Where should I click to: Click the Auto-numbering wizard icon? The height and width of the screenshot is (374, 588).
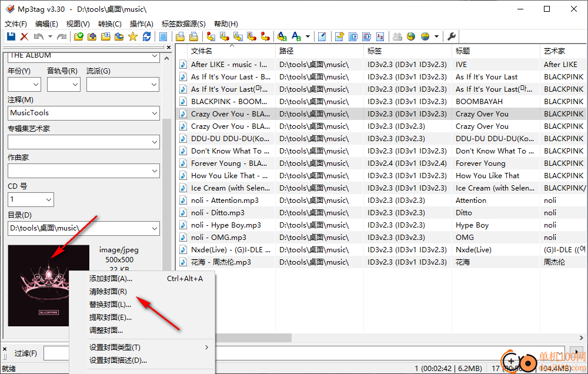[380, 36]
